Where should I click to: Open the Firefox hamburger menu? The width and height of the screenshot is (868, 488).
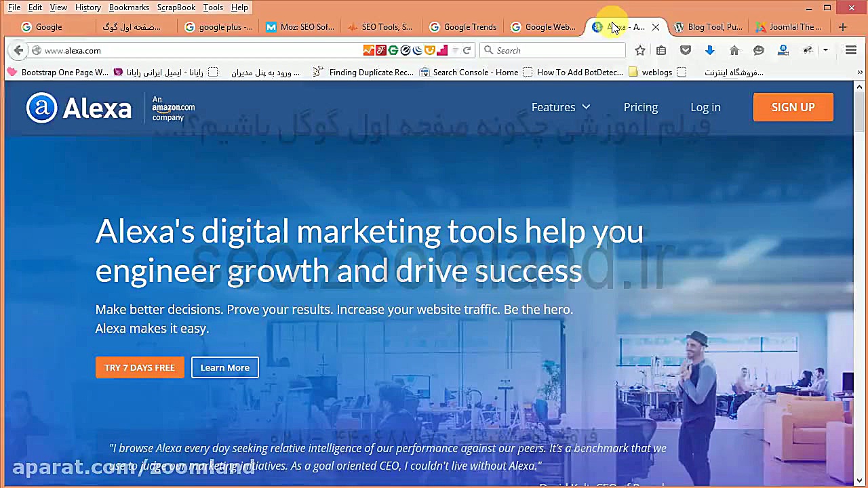click(x=851, y=50)
